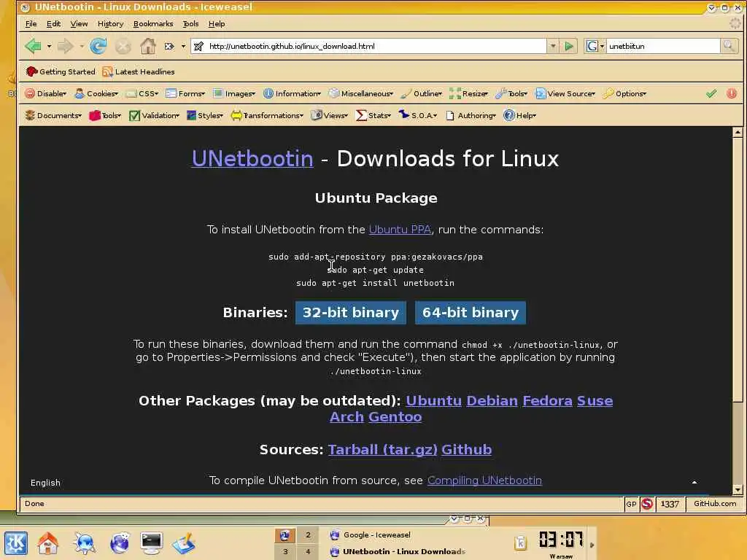The width and height of the screenshot is (747, 560).
Task: Open the Gentoo packages link
Action: (x=395, y=417)
